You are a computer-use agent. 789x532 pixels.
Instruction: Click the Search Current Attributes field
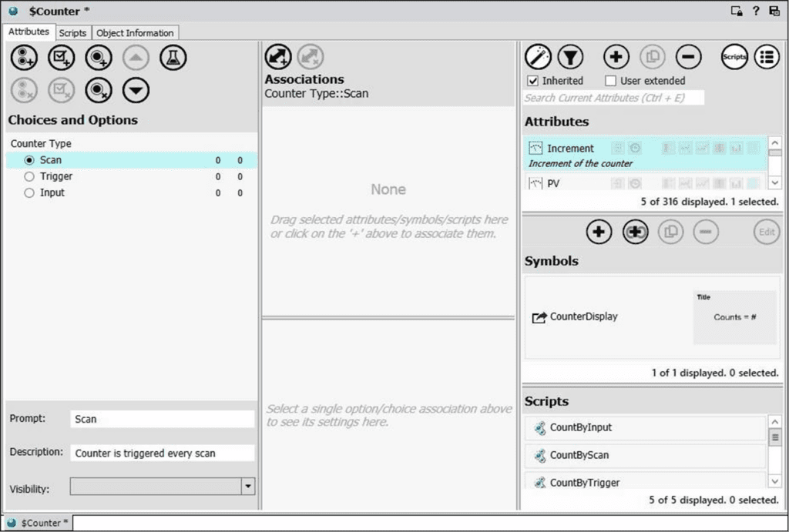613,98
